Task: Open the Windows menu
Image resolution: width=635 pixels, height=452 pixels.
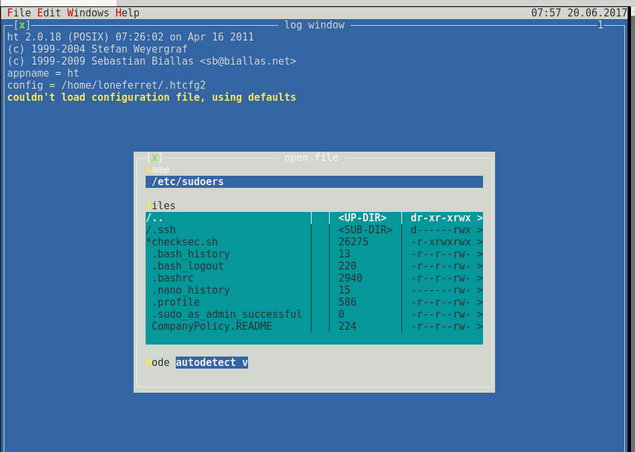Action: (x=87, y=13)
